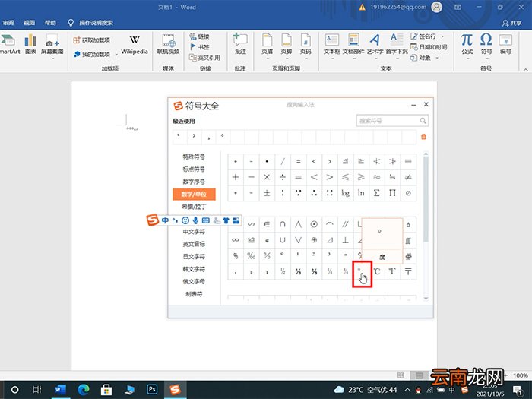Viewport: 532px width, 399px height.
Task: Open the 公式 equation dropdown
Action: tap(467, 46)
